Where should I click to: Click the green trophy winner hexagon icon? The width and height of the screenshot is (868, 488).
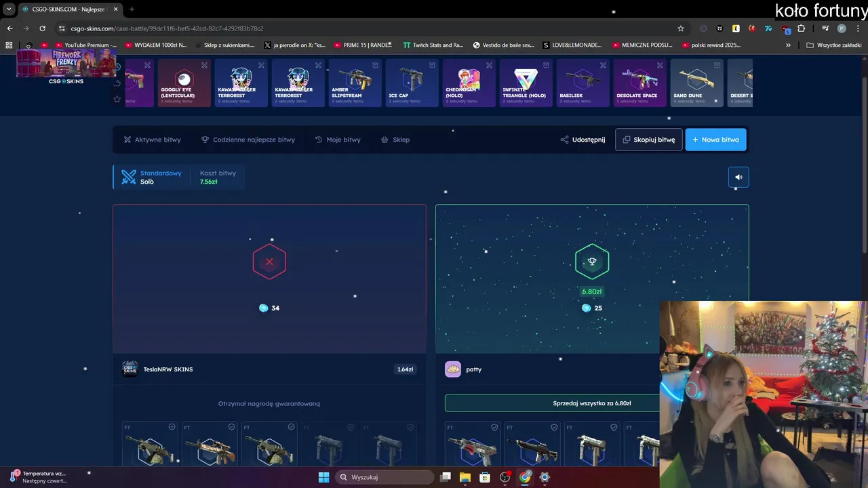592,262
